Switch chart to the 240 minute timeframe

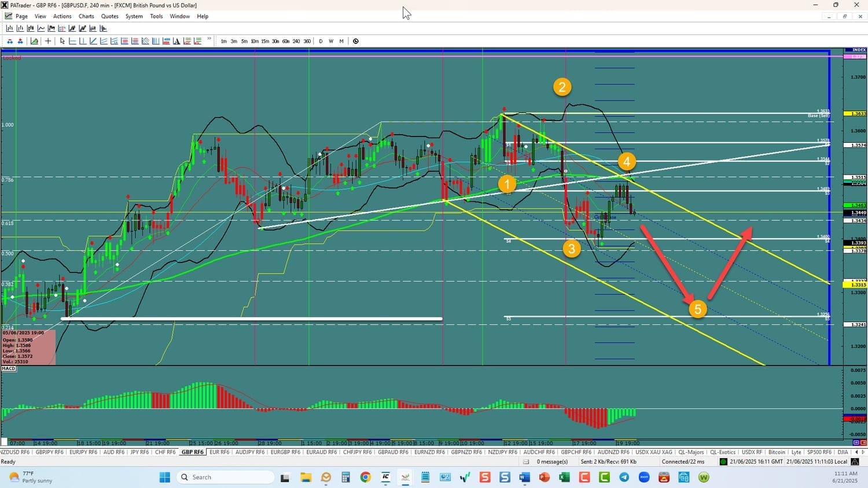point(296,41)
